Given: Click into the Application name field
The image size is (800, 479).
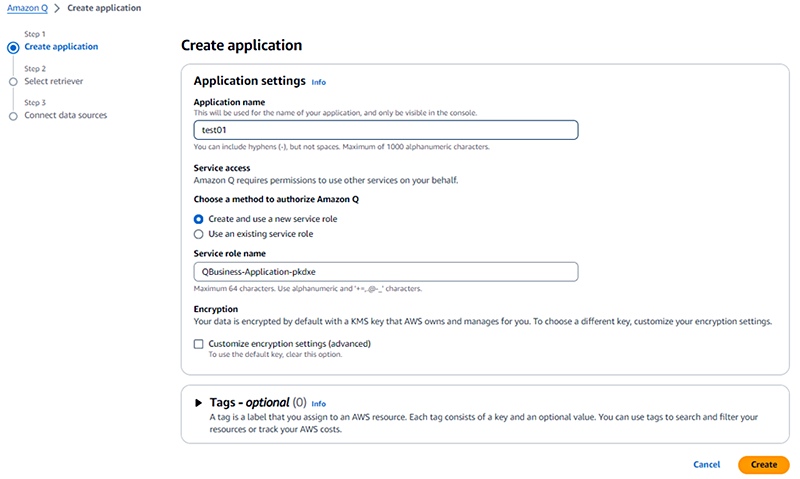Looking at the screenshot, I should 386,130.
